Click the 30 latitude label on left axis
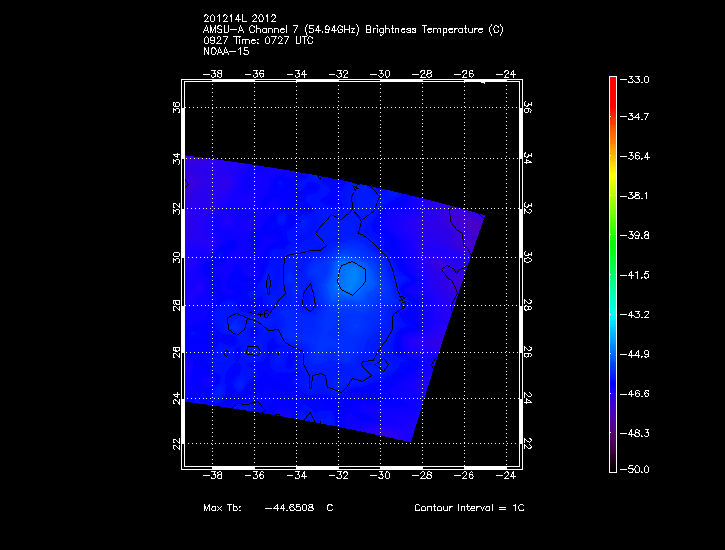 tap(176, 256)
